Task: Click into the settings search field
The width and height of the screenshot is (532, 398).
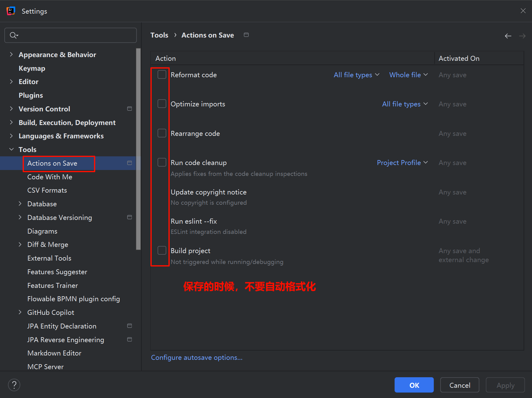Action: pos(74,35)
